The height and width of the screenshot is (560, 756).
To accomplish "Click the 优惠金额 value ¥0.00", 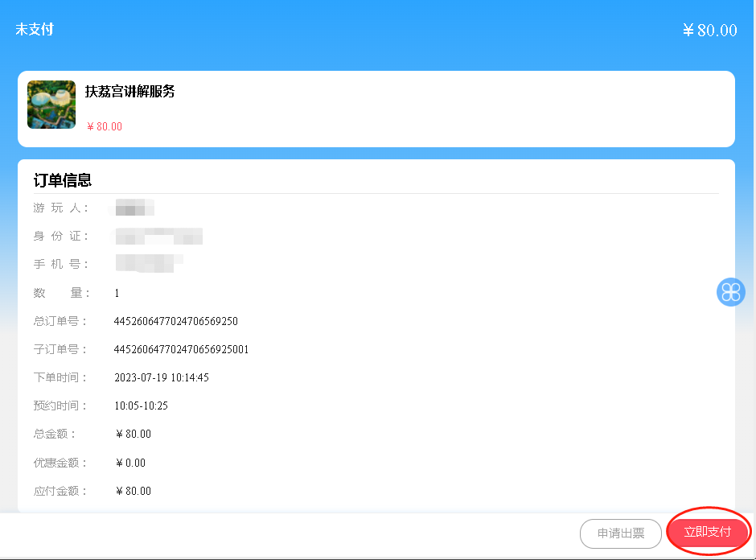I will click(x=130, y=463).
